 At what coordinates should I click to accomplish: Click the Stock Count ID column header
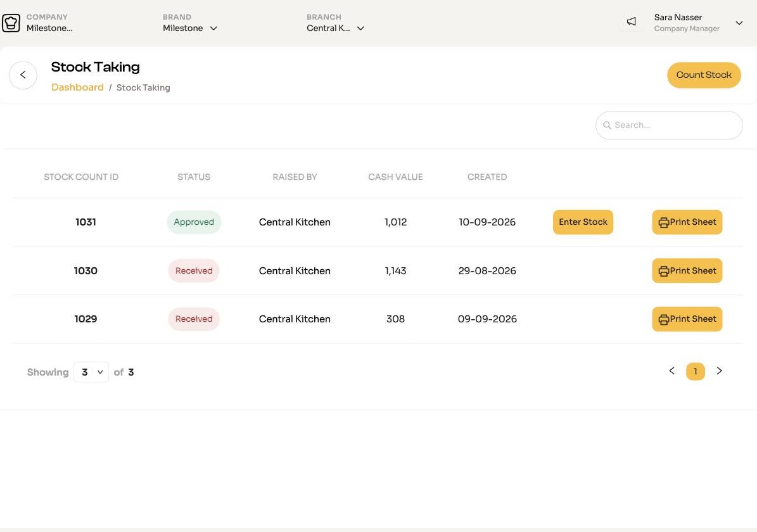81,177
